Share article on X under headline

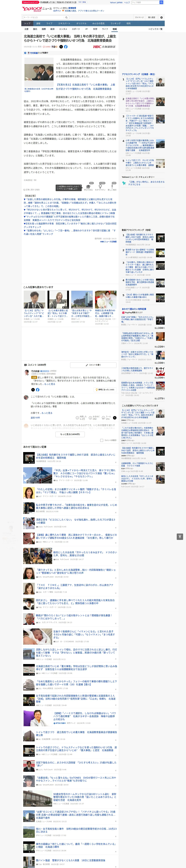(61, 47)
